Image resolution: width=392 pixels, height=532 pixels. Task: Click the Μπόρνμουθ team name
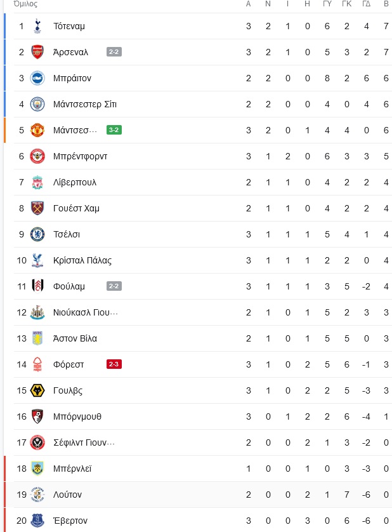pos(77,416)
